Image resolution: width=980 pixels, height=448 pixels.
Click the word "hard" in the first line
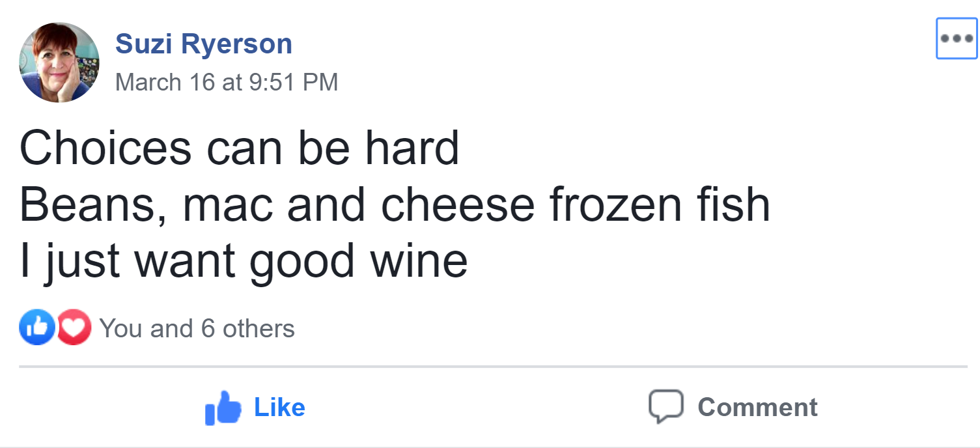tap(412, 148)
